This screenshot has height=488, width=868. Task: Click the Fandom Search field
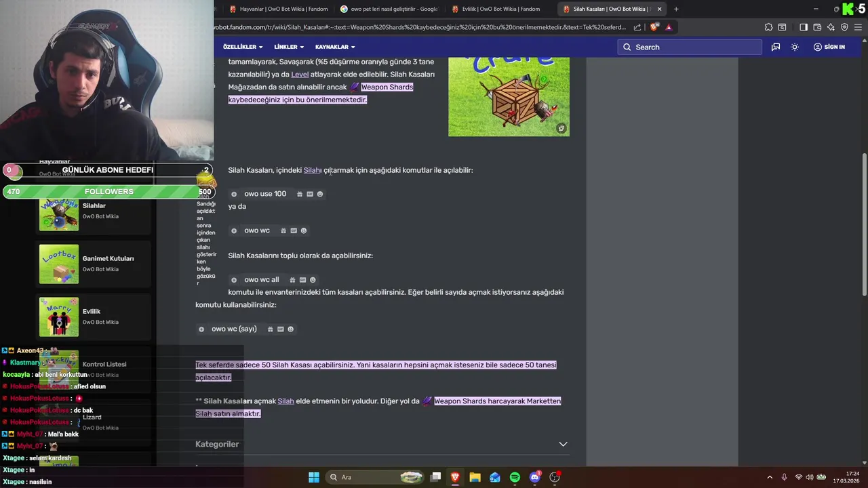coord(690,47)
